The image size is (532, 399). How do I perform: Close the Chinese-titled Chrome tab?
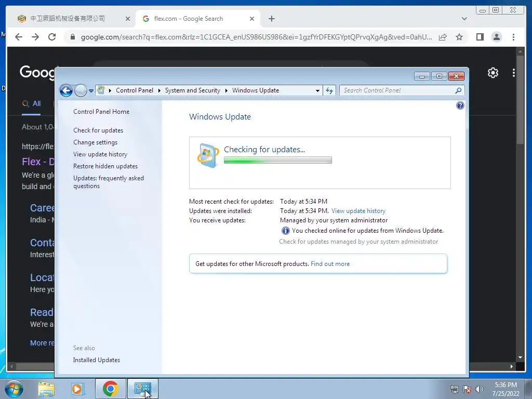coord(128,19)
